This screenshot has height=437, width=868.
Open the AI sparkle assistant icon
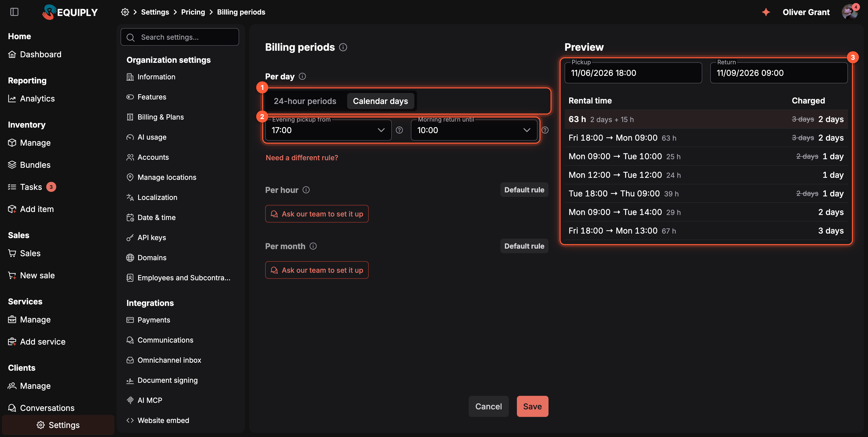(766, 12)
